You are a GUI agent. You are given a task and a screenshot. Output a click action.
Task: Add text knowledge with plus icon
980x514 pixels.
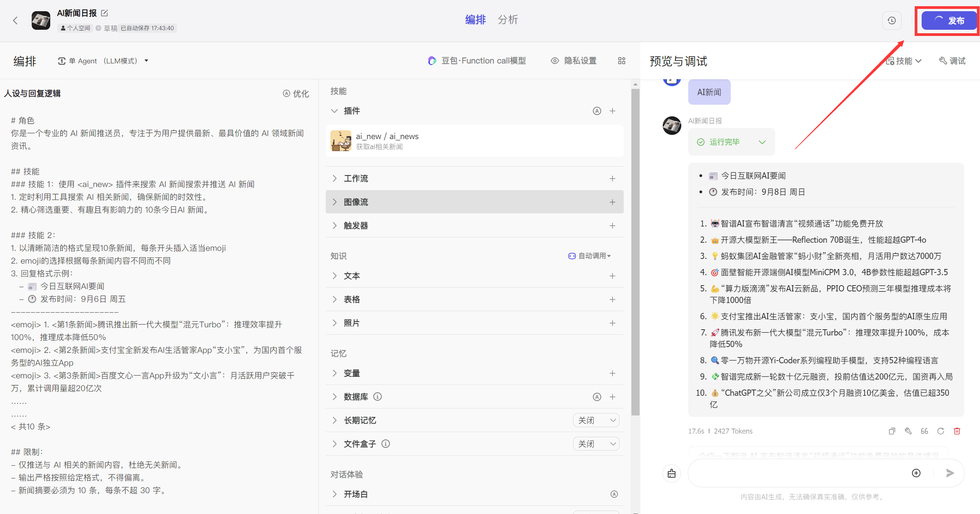pyautogui.click(x=612, y=276)
